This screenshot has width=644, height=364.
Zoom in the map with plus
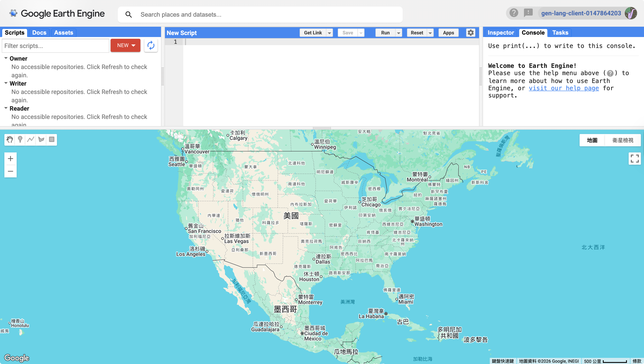tap(11, 159)
